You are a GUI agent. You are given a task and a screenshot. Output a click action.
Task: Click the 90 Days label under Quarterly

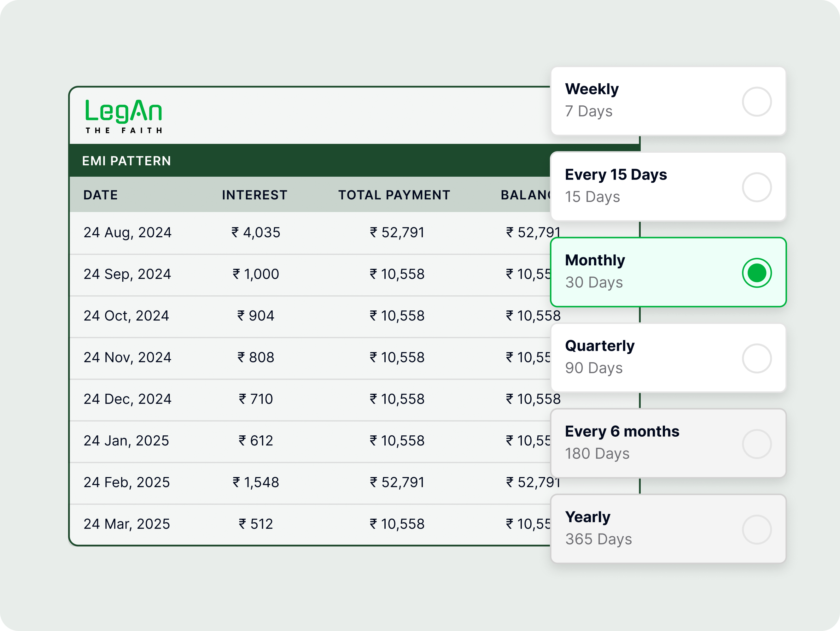[593, 368]
